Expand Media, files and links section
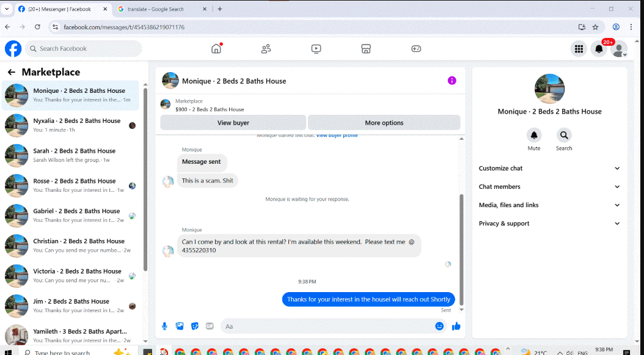Screen dimensions: 644x355 (x=549, y=205)
